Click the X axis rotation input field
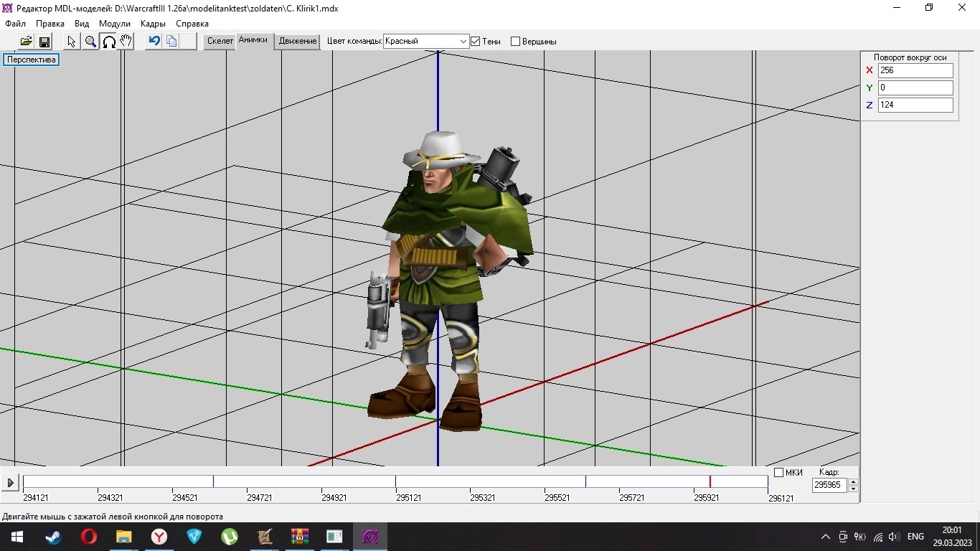980x551 pixels. pos(915,70)
